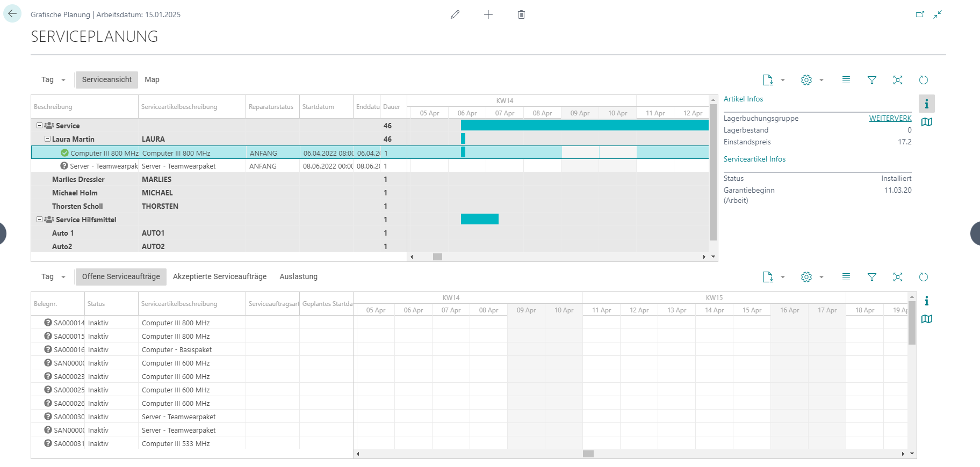
Task: Select order SA000031 row
Action: 192,443
